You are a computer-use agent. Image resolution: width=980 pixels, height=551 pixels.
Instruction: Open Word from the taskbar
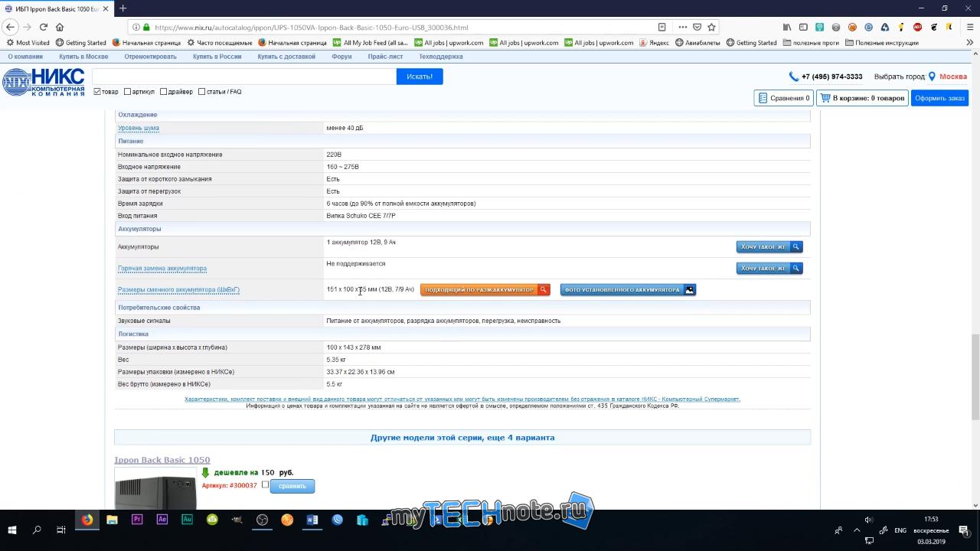coord(312,520)
